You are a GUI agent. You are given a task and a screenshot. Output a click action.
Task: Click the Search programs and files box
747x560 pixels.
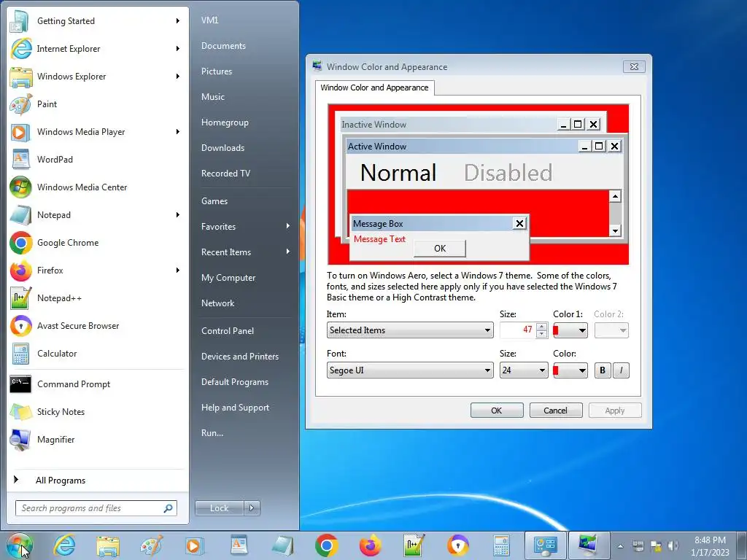pos(96,508)
